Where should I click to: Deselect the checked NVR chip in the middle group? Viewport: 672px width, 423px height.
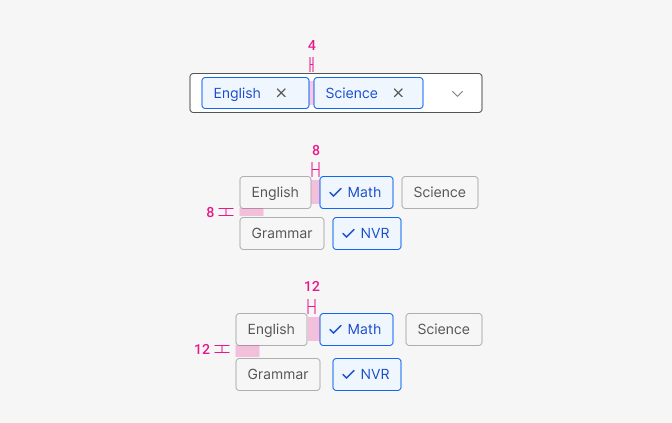(x=367, y=233)
